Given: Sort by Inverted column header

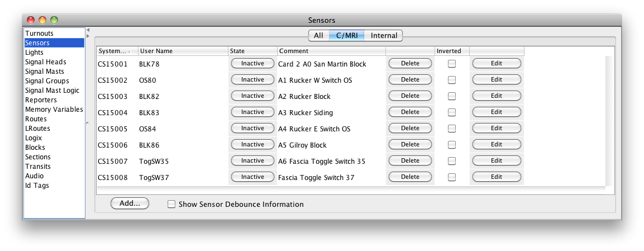Looking at the screenshot, I should tap(452, 51).
